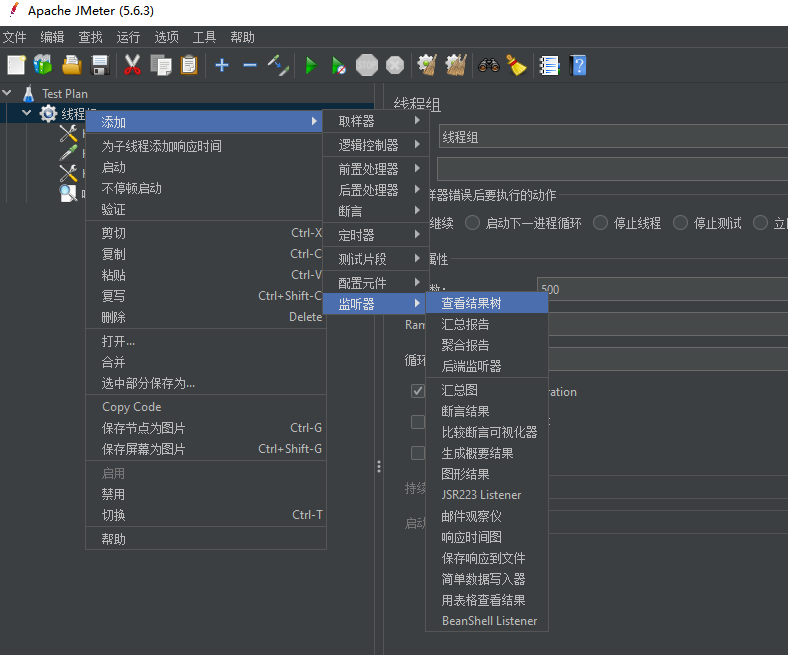Viewport: 788px width, 655px height.
Task: Click 禁用 in the context menu
Action: click(113, 494)
